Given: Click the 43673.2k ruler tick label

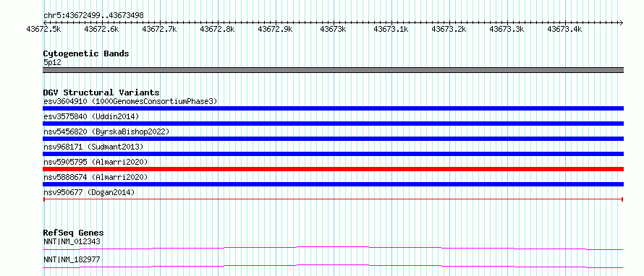Looking at the screenshot, I should tap(449, 29).
